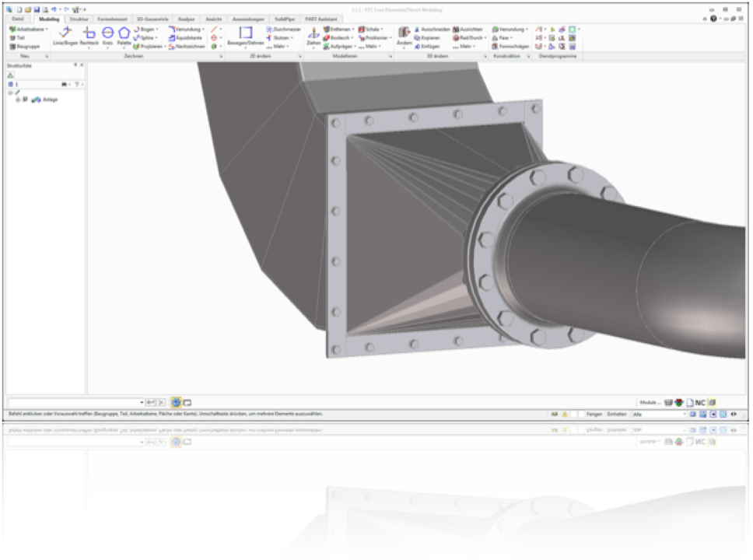Image resolution: width=753 pixels, height=560 pixels.
Task: Pick the Spline tool
Action: point(145,38)
